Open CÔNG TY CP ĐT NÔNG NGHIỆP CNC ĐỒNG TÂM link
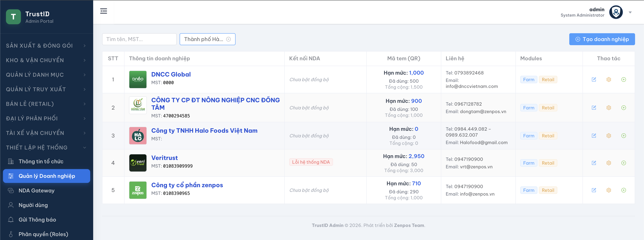The height and width of the screenshot is (240, 644). point(215,104)
